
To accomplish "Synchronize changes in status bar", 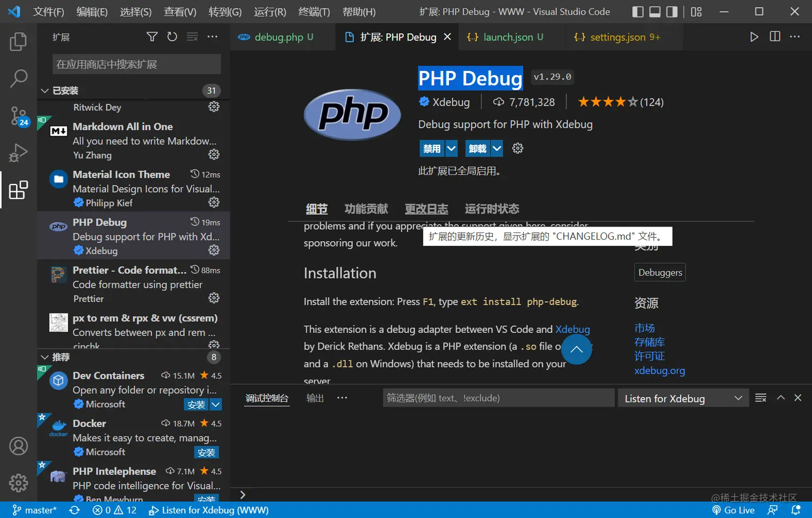I will (x=75, y=510).
